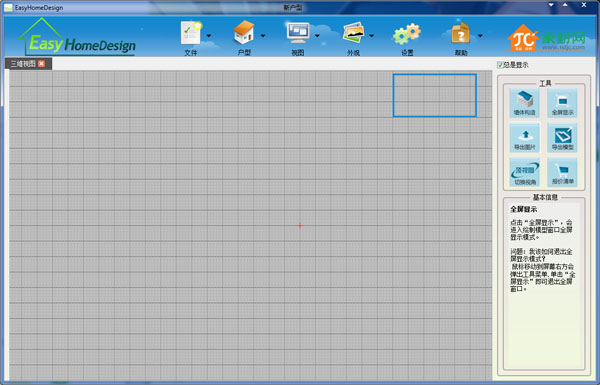Click the red crosshair marker on grid
This screenshot has width=600, height=385.
tap(300, 226)
